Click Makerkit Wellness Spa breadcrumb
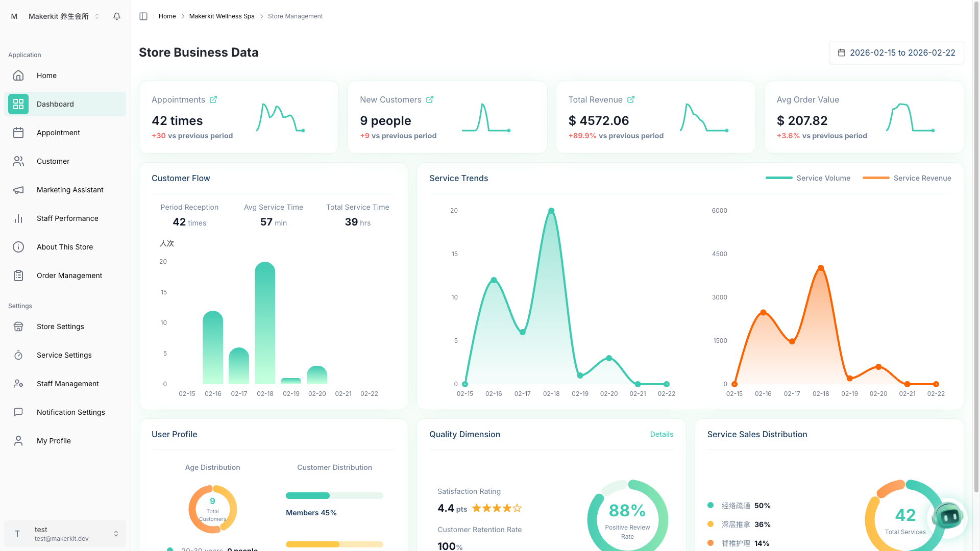The image size is (980, 551). point(222,16)
